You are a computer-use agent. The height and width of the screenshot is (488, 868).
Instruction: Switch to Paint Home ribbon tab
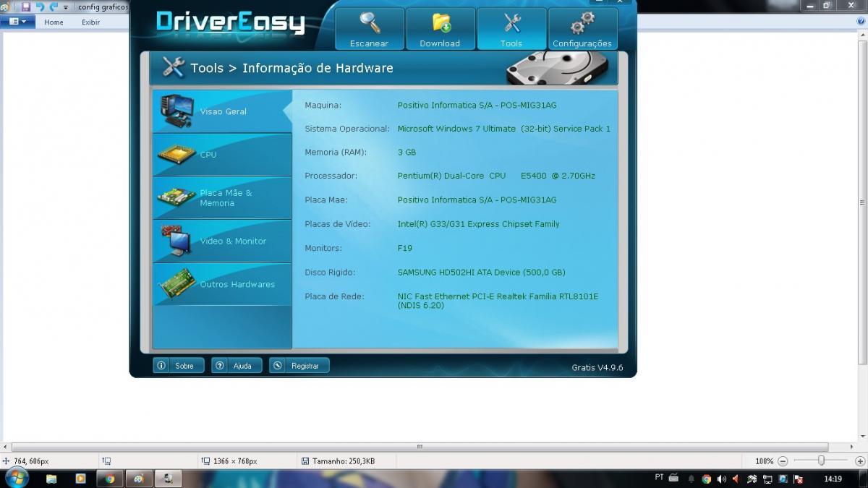pos(54,22)
